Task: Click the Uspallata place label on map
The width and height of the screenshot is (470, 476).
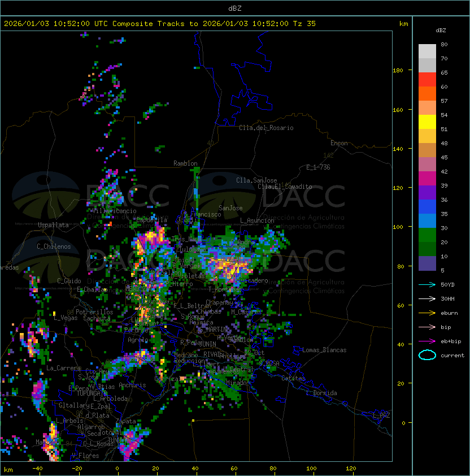Action: tap(53, 225)
